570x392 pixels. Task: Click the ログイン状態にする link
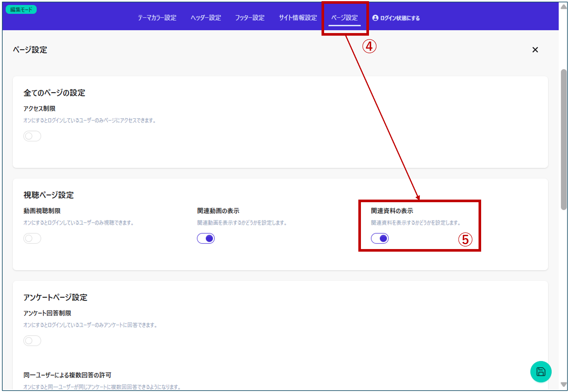pos(400,18)
